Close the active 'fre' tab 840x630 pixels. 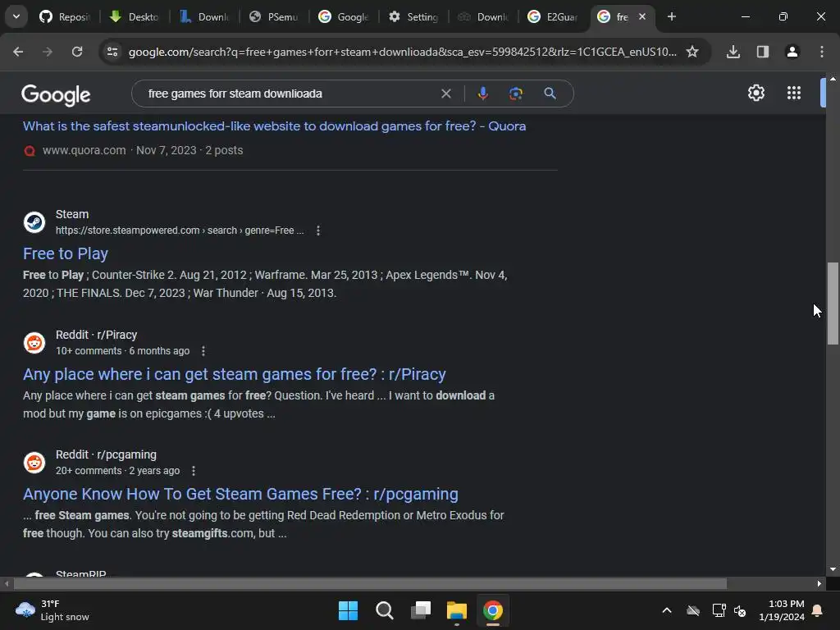642,16
